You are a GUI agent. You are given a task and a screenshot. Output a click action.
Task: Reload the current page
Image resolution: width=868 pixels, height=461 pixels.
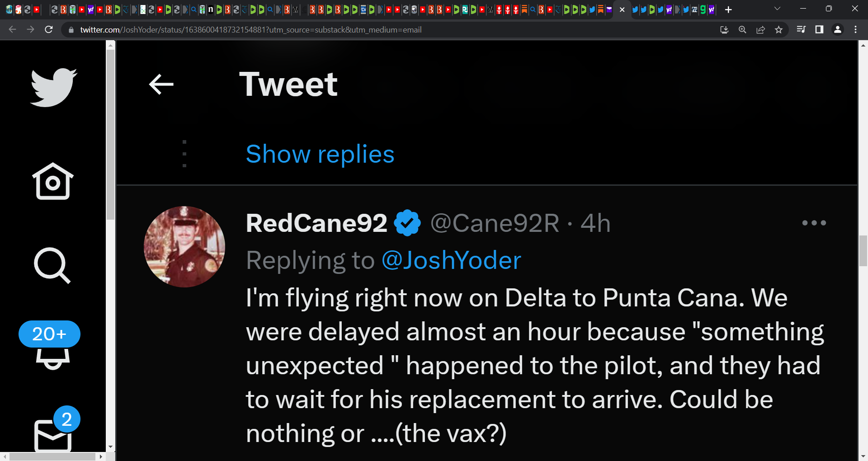coord(49,29)
